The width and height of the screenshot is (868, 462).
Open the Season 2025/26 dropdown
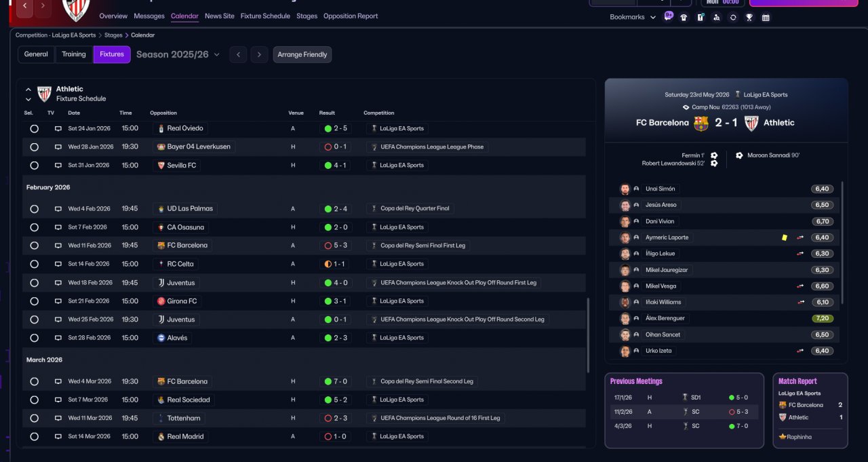178,54
